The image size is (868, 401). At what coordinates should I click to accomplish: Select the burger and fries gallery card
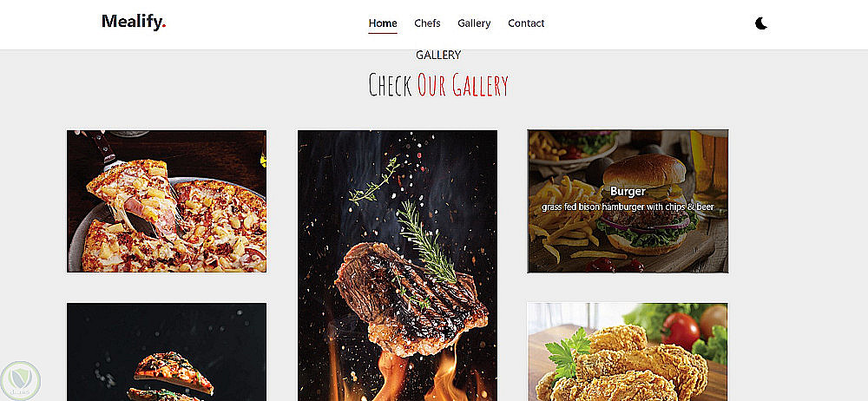coord(628,201)
